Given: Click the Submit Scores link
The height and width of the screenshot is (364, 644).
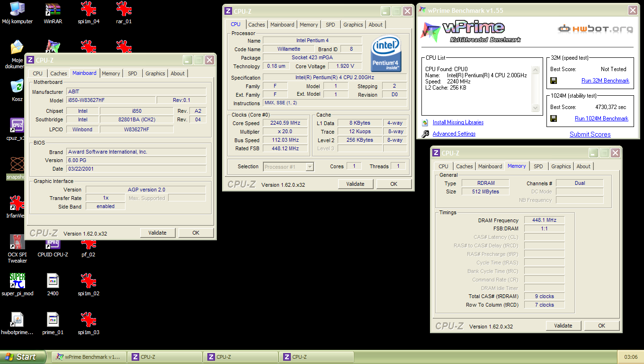Looking at the screenshot, I should point(590,134).
